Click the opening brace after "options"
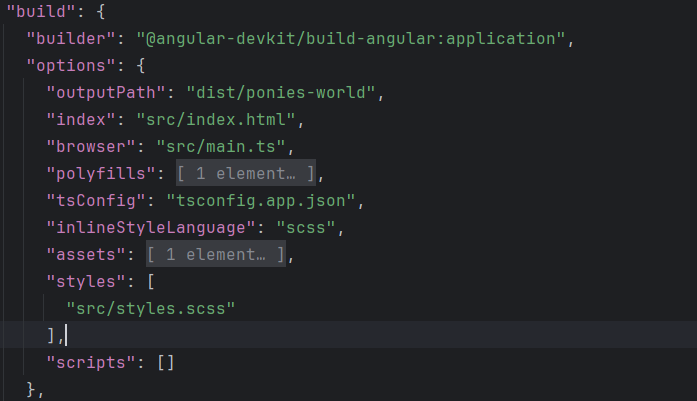 point(141,65)
